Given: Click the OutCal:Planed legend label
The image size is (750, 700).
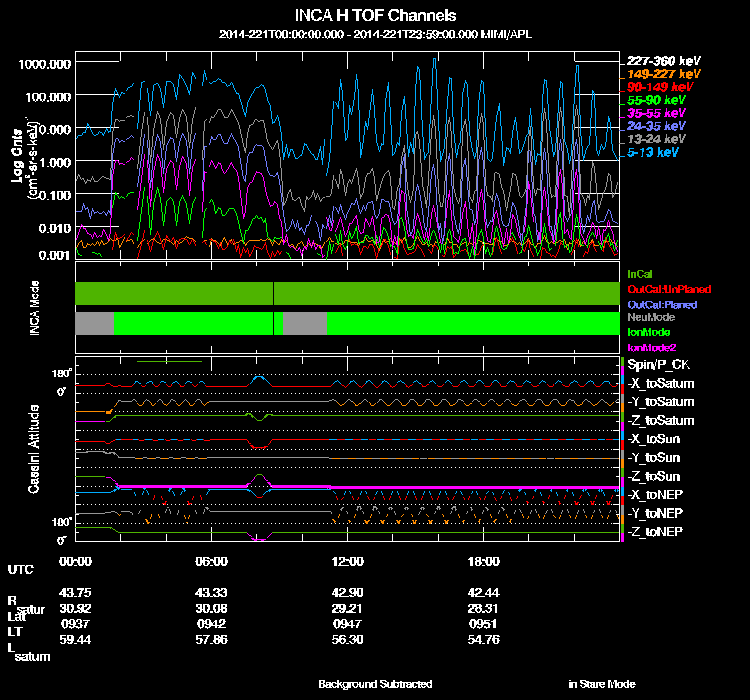Looking at the screenshot, I should pos(661,303).
